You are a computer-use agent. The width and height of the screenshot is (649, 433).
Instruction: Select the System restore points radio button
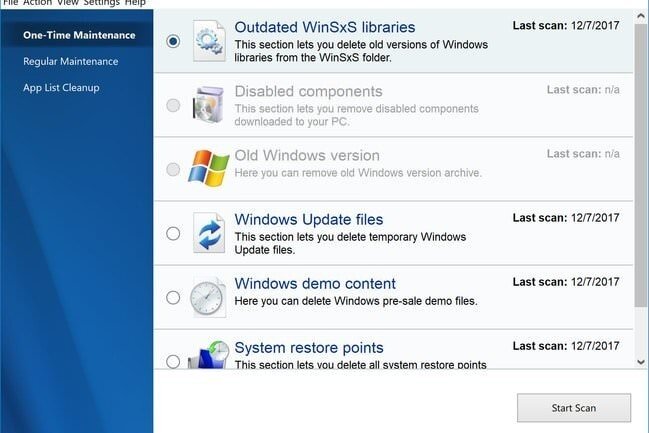pyautogui.click(x=173, y=361)
